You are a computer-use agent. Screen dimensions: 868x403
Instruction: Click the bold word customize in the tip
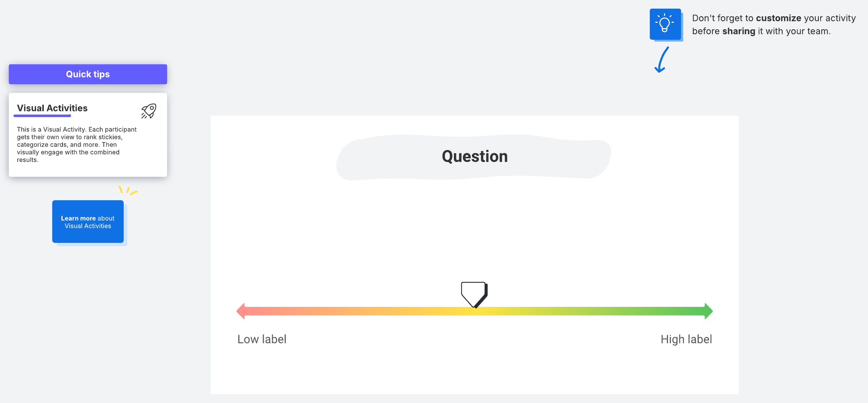click(x=778, y=18)
